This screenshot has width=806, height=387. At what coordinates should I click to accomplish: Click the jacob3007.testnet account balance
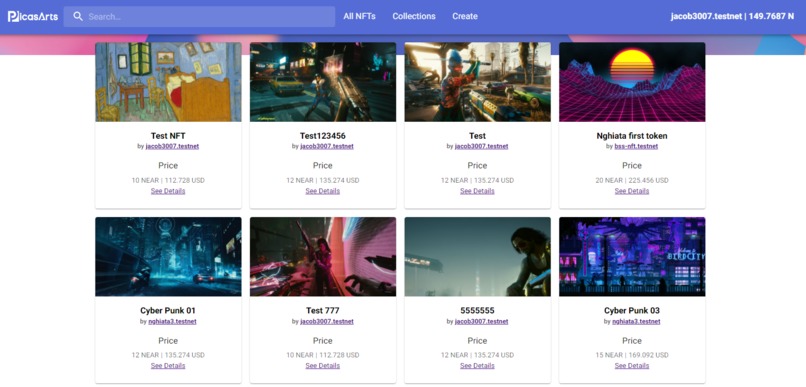pyautogui.click(x=732, y=16)
